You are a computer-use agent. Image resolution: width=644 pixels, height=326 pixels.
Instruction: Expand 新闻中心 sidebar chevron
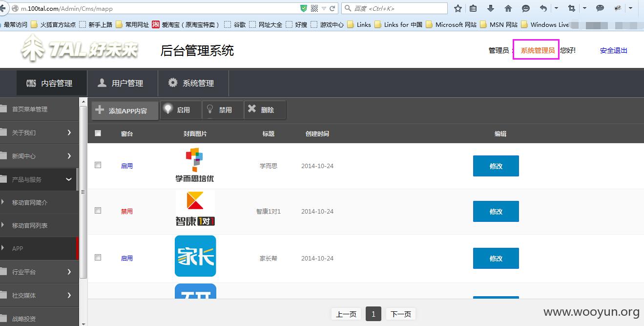[x=69, y=156]
